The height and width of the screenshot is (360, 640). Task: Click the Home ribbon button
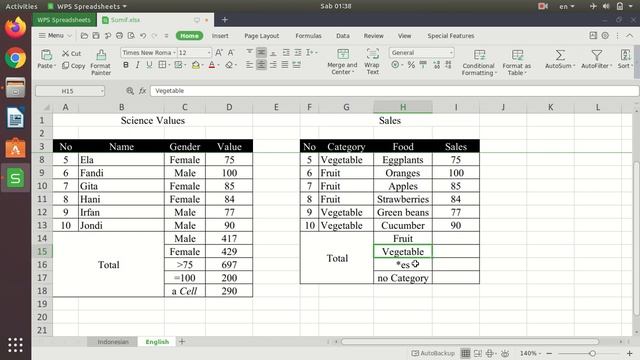pyautogui.click(x=189, y=36)
